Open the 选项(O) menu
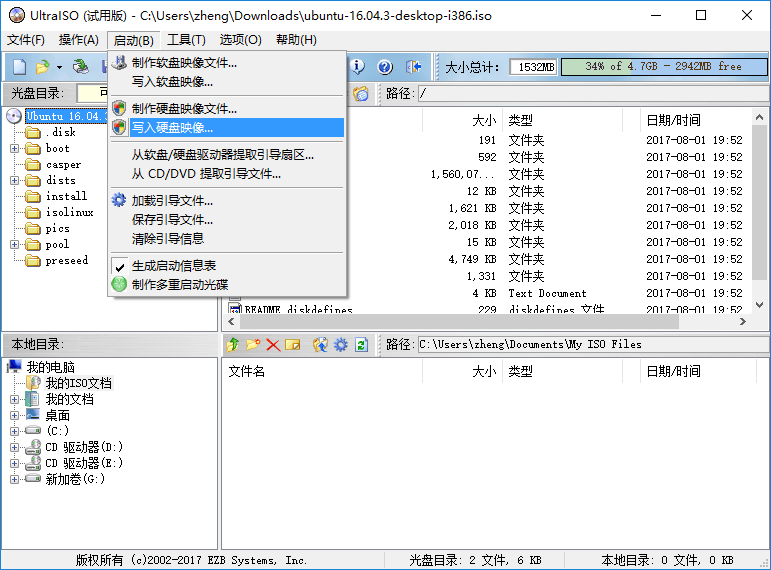 click(240, 40)
